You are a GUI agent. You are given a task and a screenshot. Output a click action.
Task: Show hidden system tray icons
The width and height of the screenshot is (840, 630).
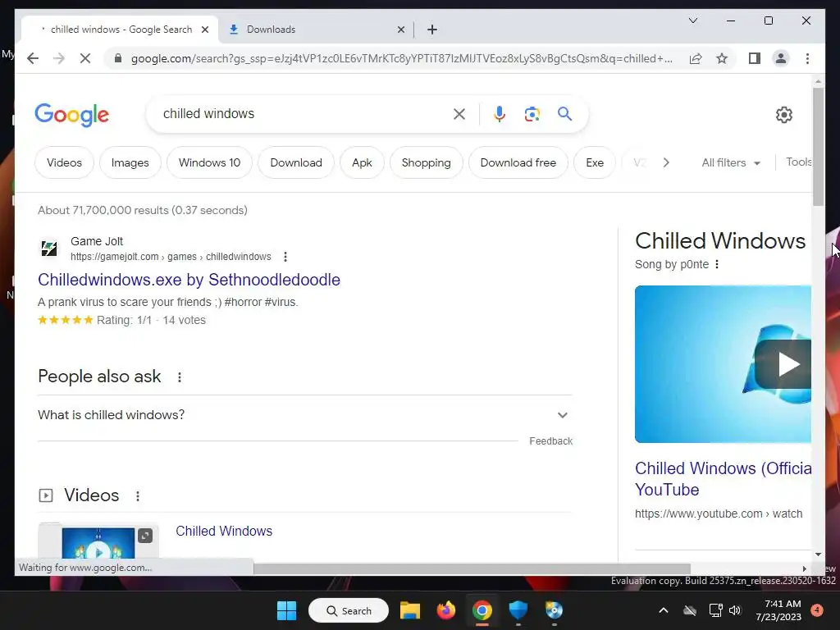663,610
